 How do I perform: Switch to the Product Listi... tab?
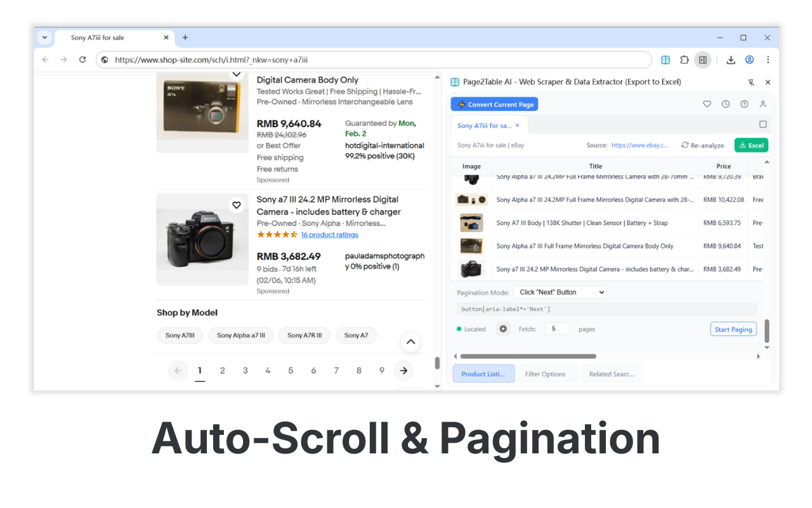[483, 374]
